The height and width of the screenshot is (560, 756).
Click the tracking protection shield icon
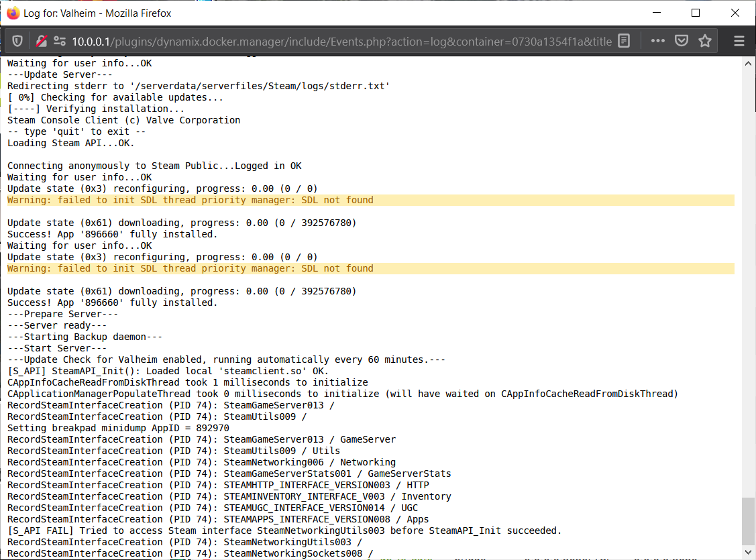(x=17, y=41)
